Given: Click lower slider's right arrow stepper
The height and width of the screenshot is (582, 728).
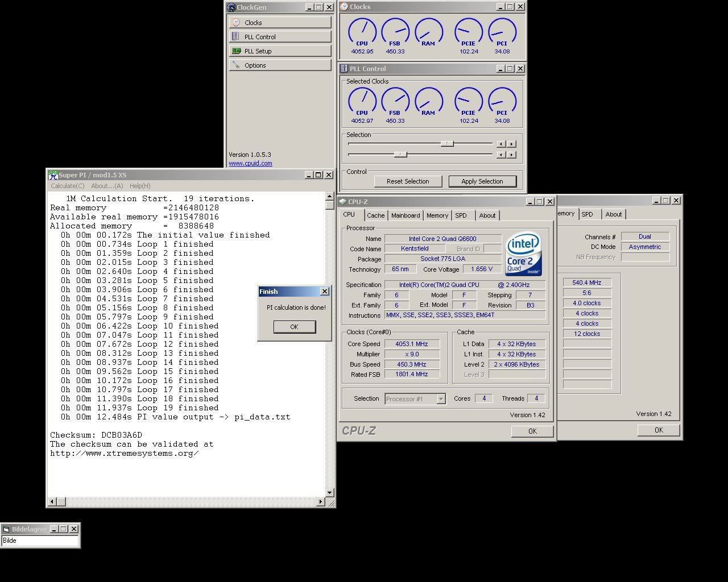Looking at the screenshot, I should [x=511, y=154].
